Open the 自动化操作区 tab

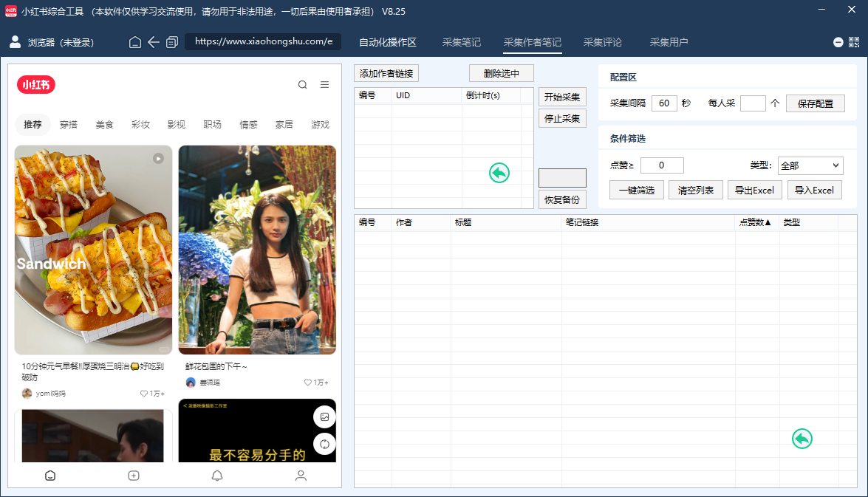coord(388,42)
